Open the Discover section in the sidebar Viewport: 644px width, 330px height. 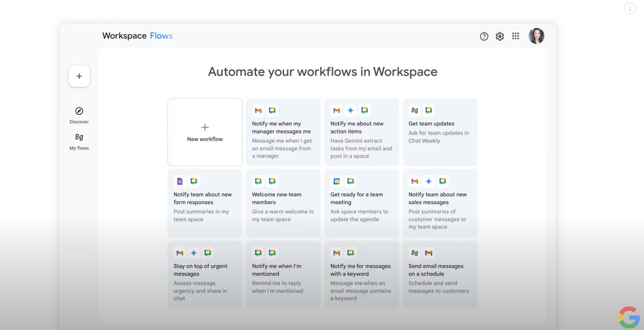coord(79,115)
